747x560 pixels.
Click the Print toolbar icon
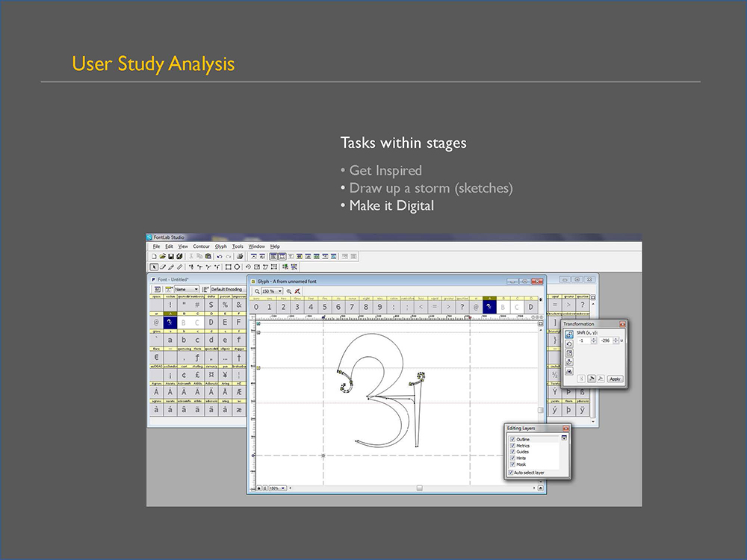click(240, 256)
